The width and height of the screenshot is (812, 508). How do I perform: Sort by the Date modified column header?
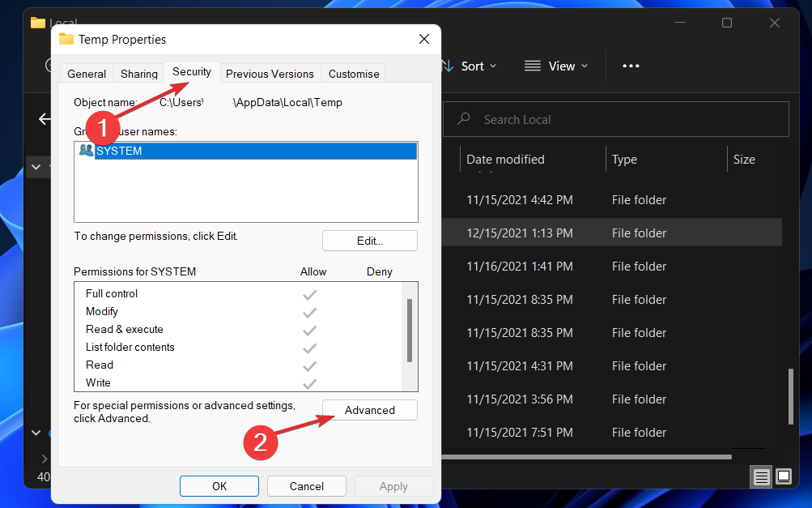point(506,160)
